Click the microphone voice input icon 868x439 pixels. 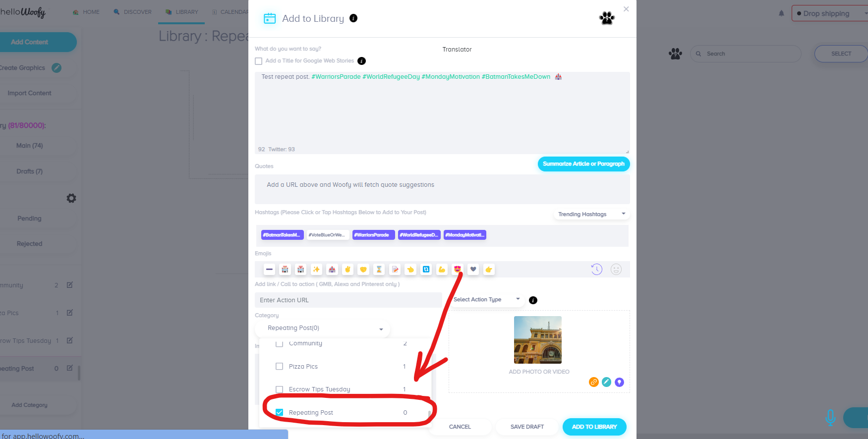coord(830,418)
